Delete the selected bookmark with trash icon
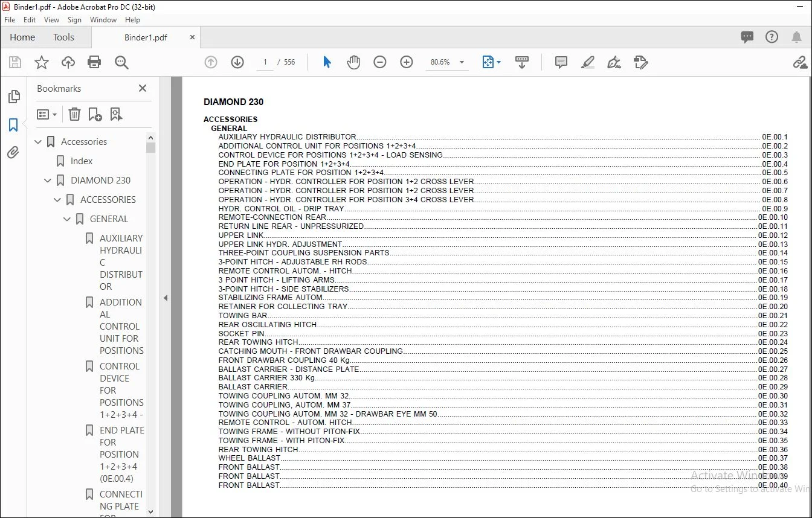This screenshot has height=518, width=812. [x=74, y=114]
